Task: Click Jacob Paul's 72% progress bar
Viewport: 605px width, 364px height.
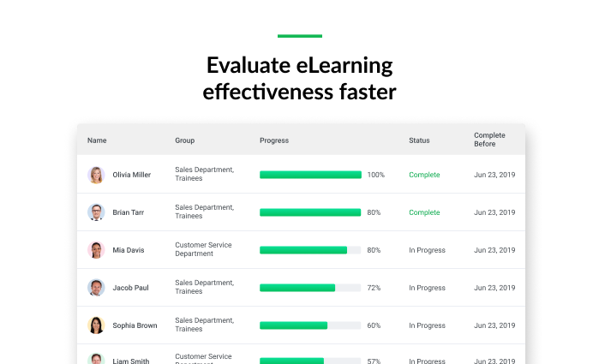Action: click(x=310, y=288)
